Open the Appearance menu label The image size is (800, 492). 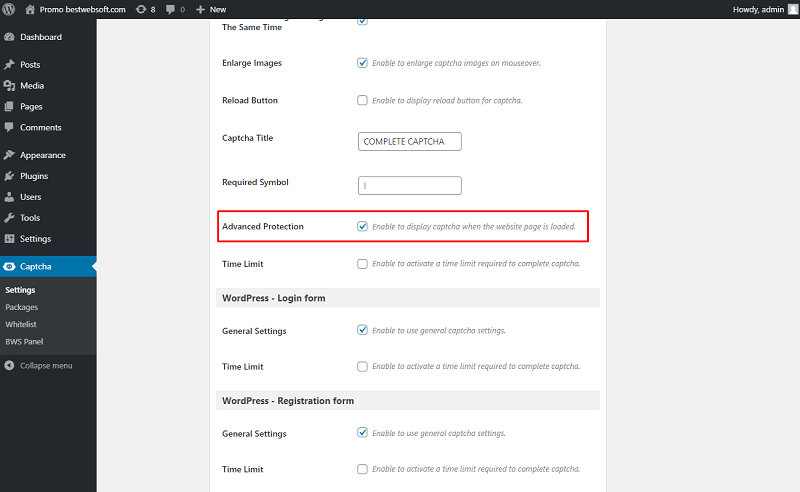(x=43, y=155)
